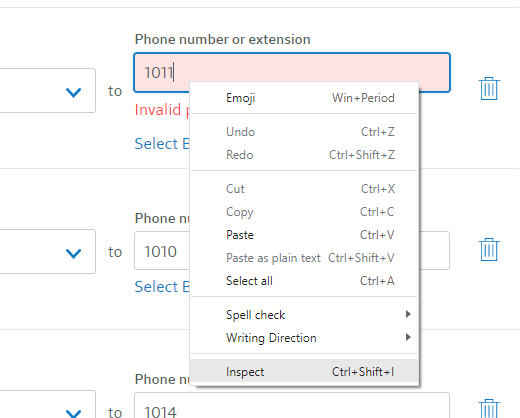
Task: Expand the Writing Direction submenu
Action: coord(304,338)
